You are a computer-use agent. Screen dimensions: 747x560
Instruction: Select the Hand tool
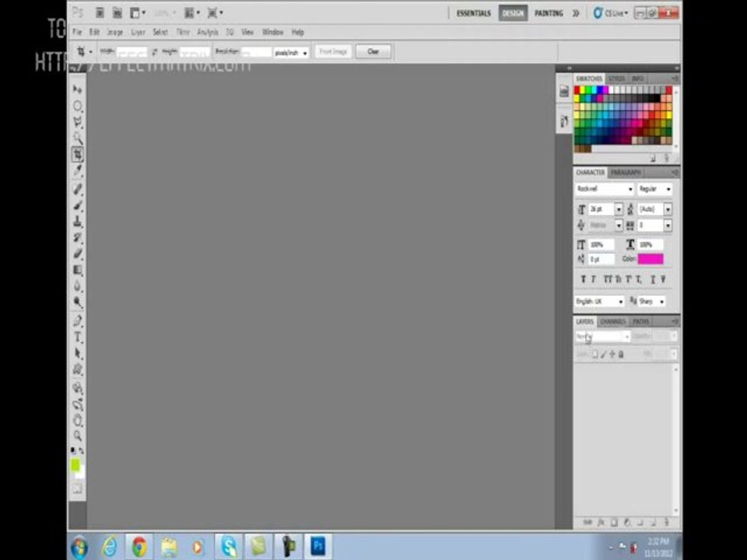(x=78, y=421)
